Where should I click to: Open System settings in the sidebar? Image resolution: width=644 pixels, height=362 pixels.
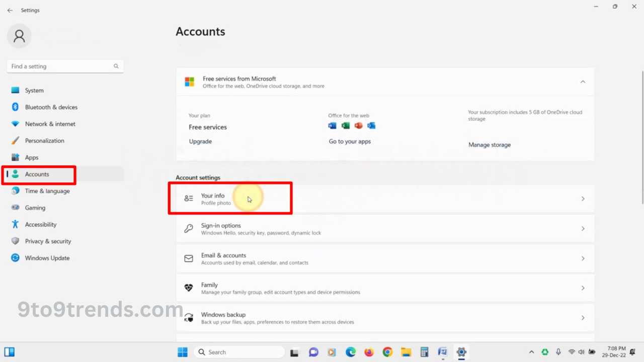click(65, 90)
